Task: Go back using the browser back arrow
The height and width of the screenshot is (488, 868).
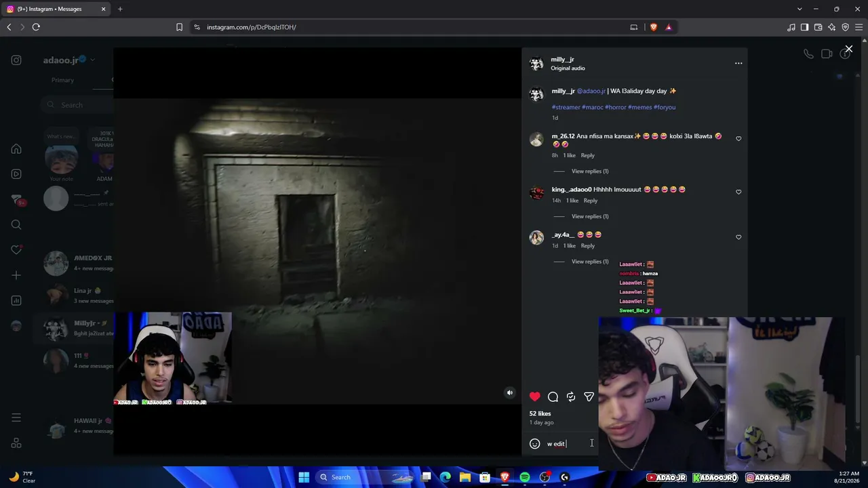Action: coord(9,27)
